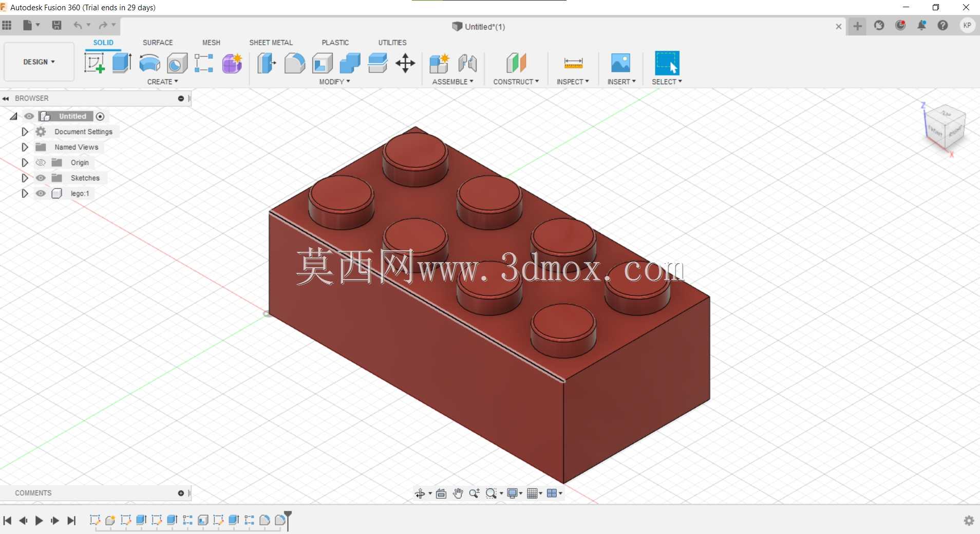Launch the Create Form tool
The width and height of the screenshot is (980, 534).
click(232, 63)
